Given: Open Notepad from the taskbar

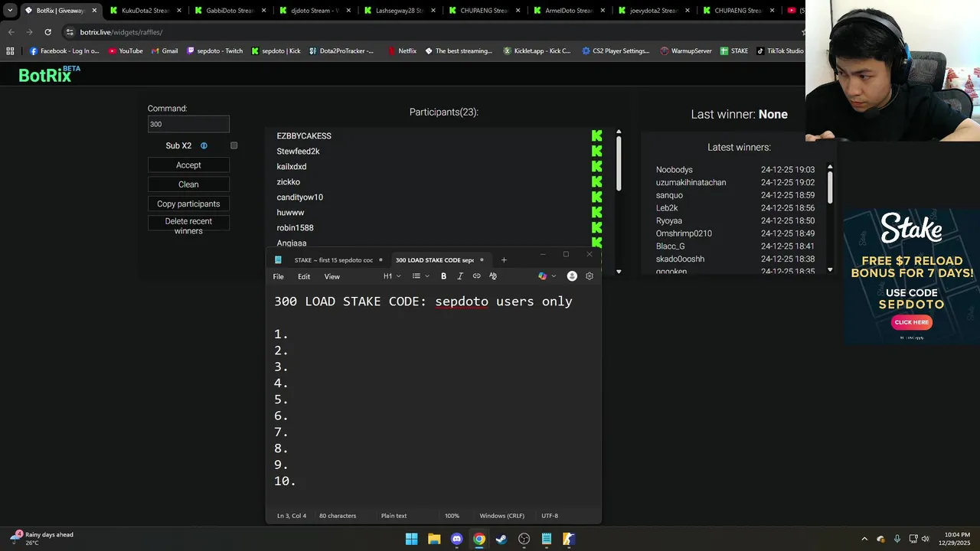Looking at the screenshot, I should coord(547,539).
